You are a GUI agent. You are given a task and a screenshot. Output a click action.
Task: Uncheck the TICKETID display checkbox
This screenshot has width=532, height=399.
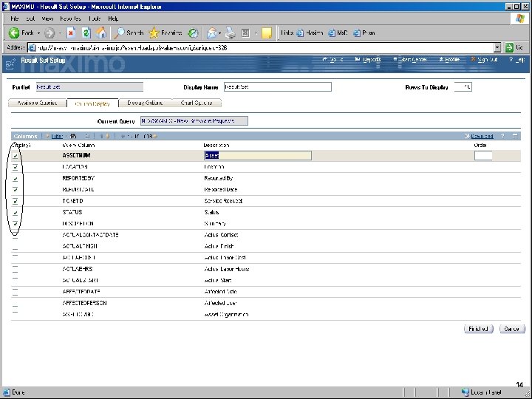(x=16, y=201)
